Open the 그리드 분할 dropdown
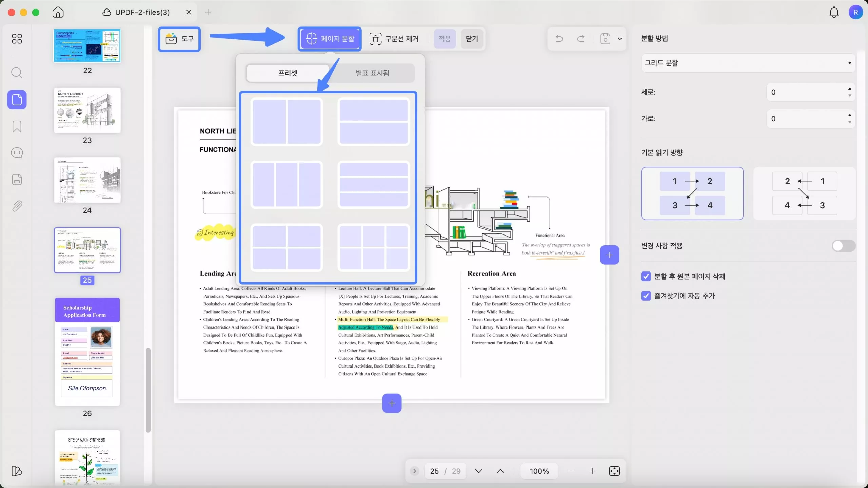The height and width of the screenshot is (488, 868). click(748, 63)
